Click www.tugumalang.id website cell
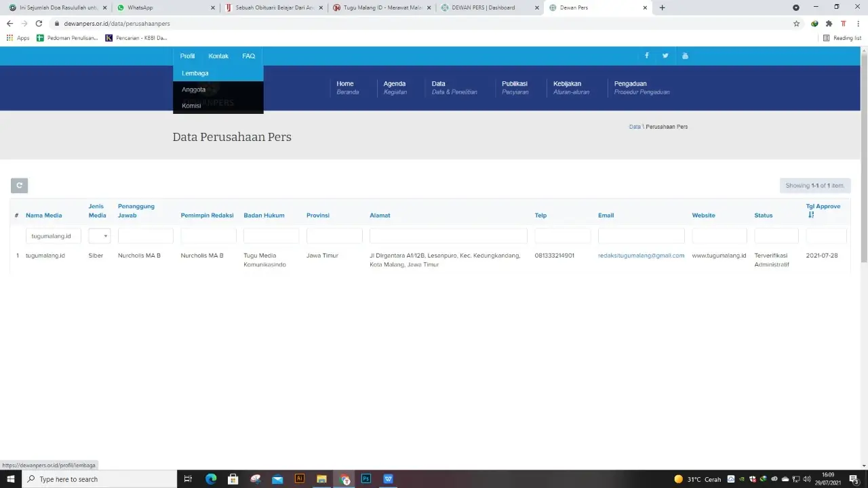868x488 pixels. [719, 256]
